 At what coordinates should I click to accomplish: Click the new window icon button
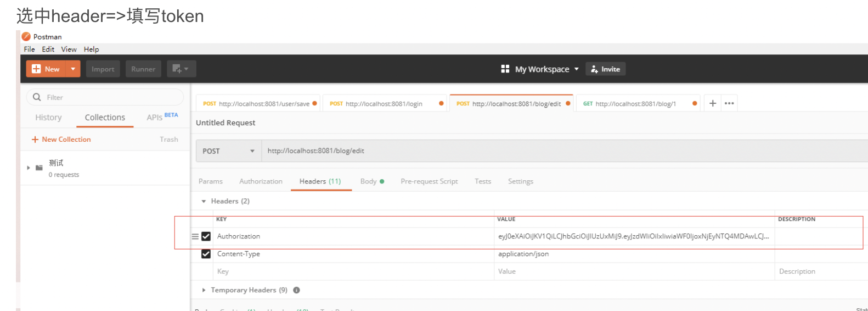point(181,69)
